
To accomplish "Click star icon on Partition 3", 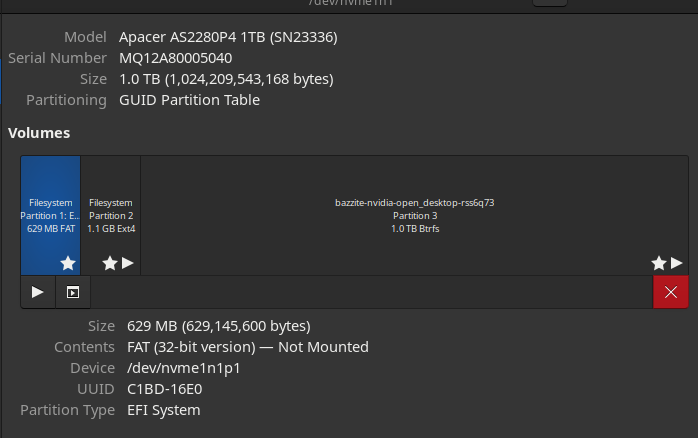I will [658, 264].
